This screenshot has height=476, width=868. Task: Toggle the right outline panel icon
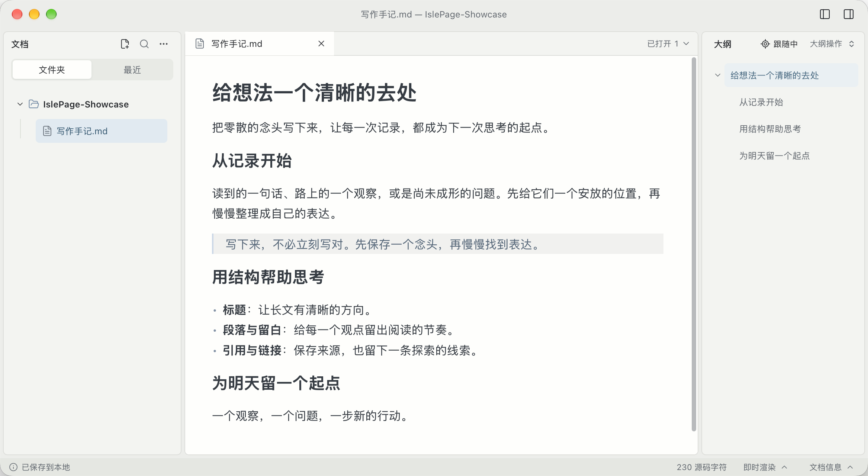tap(849, 14)
